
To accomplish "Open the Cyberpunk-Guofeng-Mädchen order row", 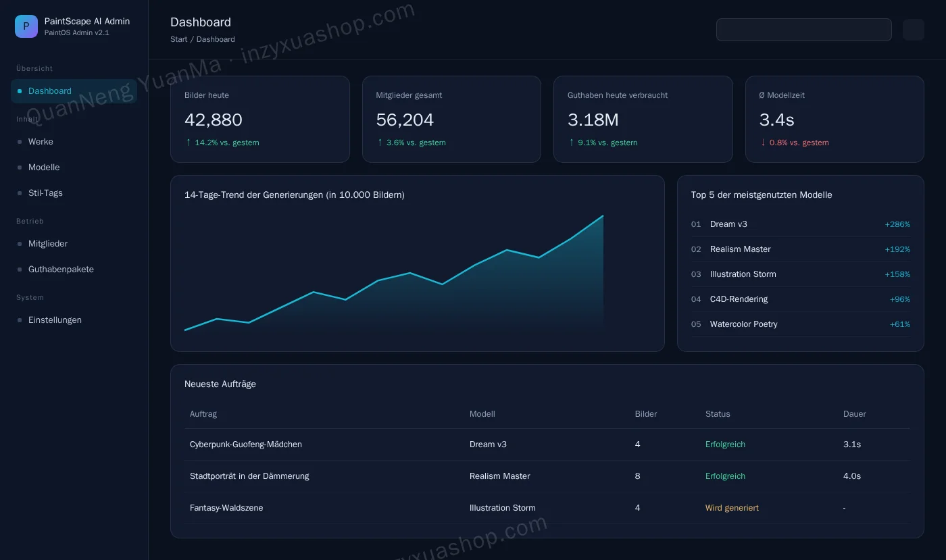I will click(547, 444).
